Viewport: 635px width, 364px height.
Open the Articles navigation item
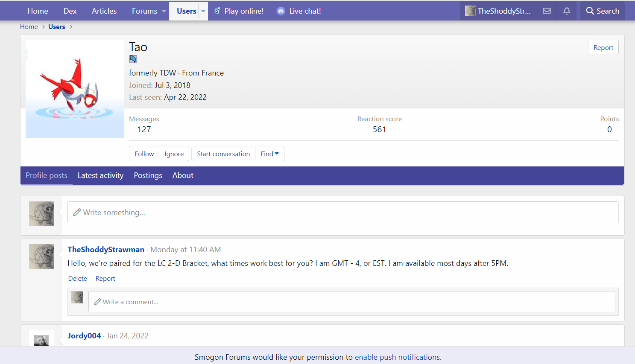[104, 11]
